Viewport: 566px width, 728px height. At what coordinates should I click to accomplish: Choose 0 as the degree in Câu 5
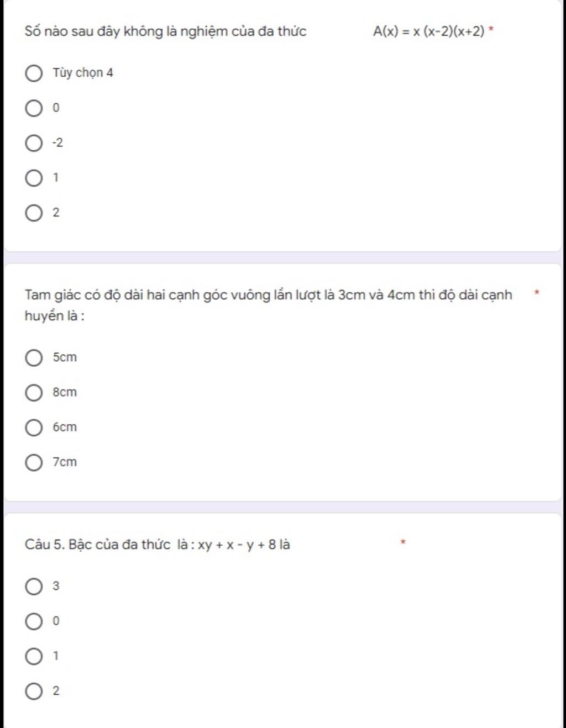(x=34, y=621)
